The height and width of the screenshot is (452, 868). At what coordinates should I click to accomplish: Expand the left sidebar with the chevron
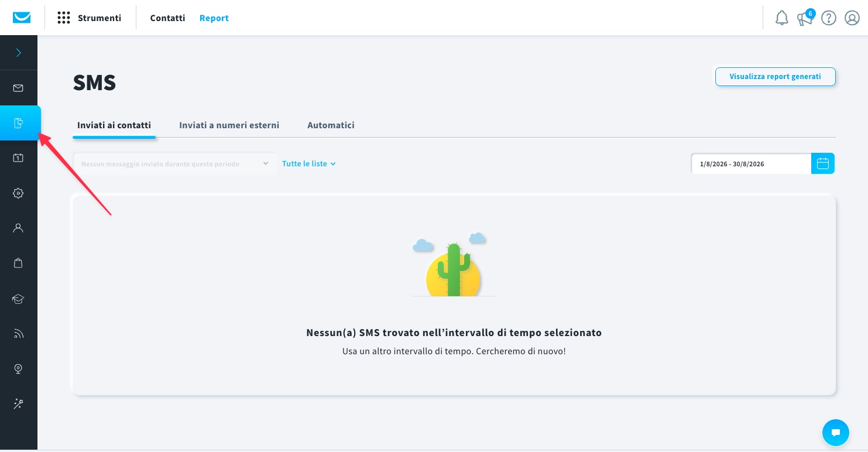tap(19, 53)
